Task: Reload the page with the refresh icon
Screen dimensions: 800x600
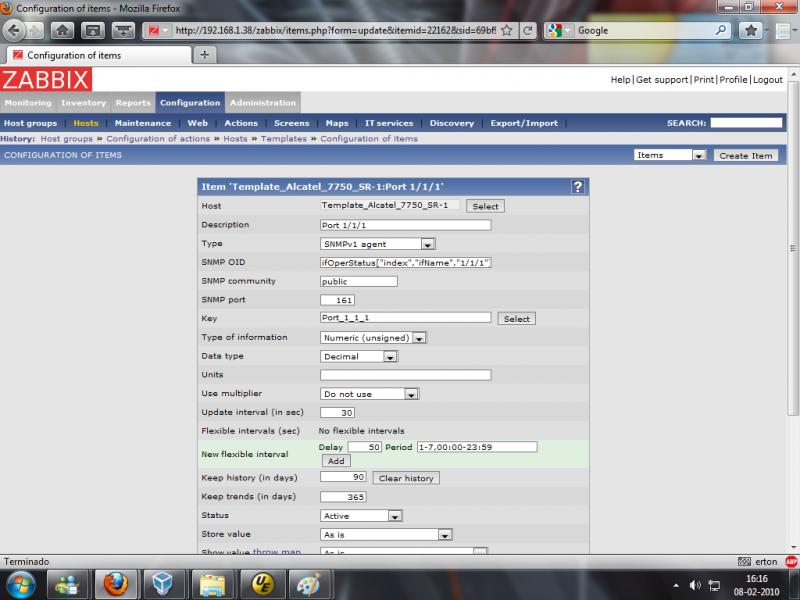Action: point(528,30)
